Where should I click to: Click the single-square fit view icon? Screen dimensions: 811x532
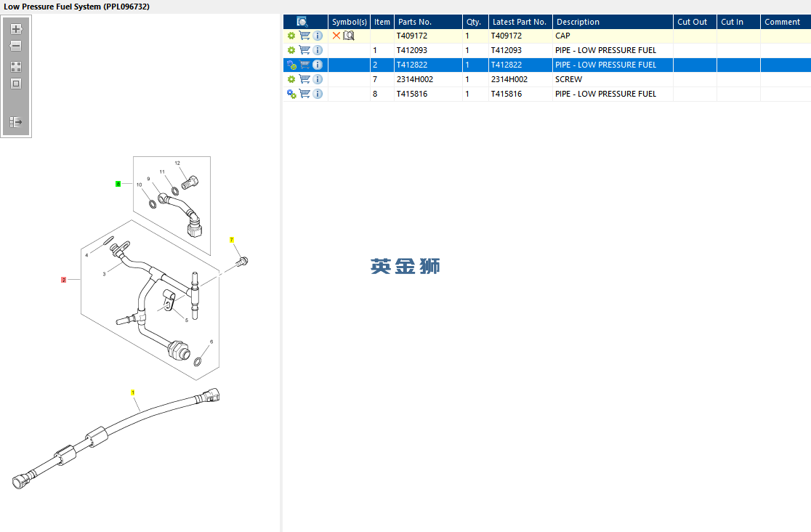click(16, 84)
